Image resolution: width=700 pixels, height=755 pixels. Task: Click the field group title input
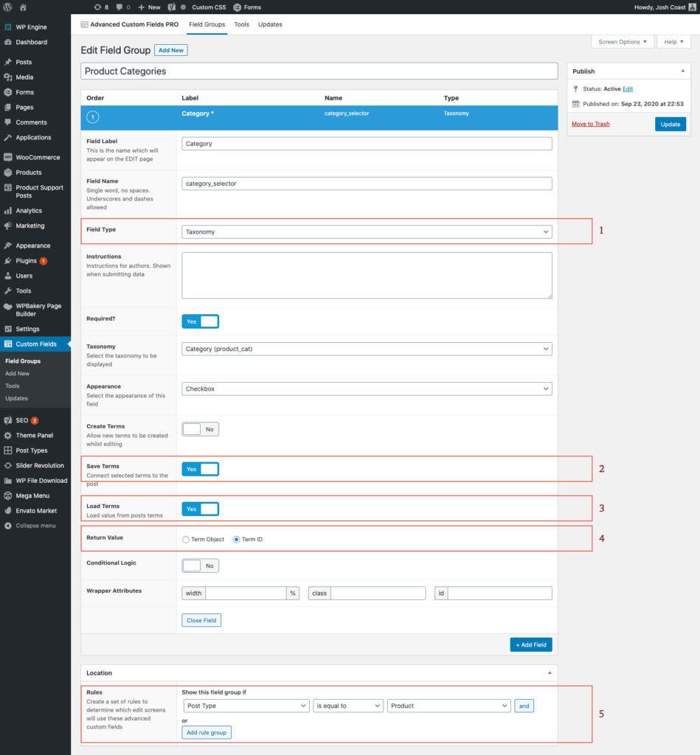(x=319, y=72)
